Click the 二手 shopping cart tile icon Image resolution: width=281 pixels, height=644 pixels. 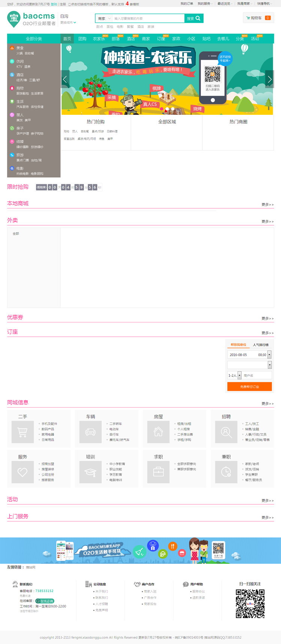pyautogui.click(x=22, y=432)
